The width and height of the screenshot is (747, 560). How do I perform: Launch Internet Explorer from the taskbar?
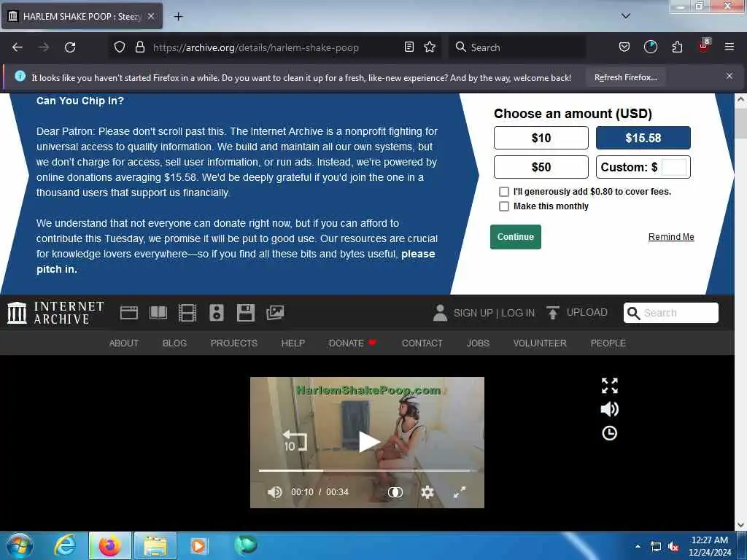point(65,545)
